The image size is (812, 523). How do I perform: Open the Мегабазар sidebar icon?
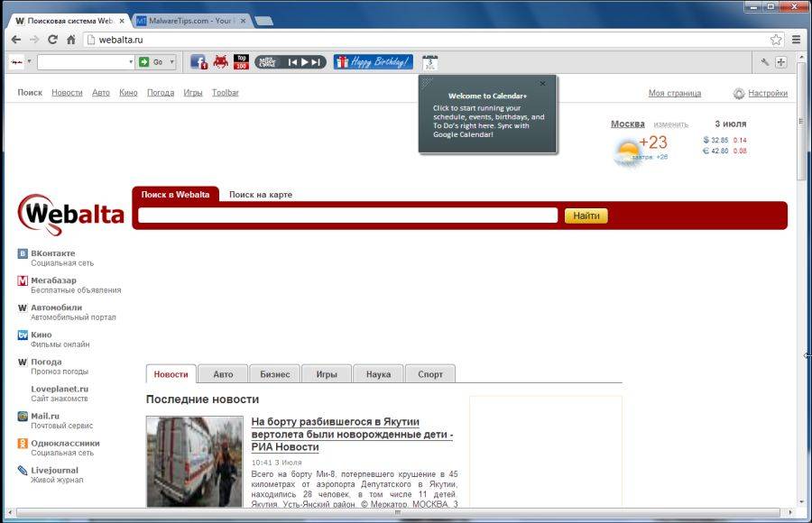(23, 280)
